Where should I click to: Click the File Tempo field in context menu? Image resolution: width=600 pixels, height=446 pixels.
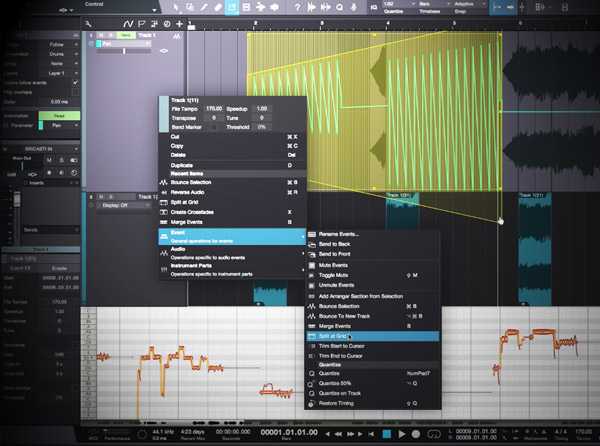214,109
